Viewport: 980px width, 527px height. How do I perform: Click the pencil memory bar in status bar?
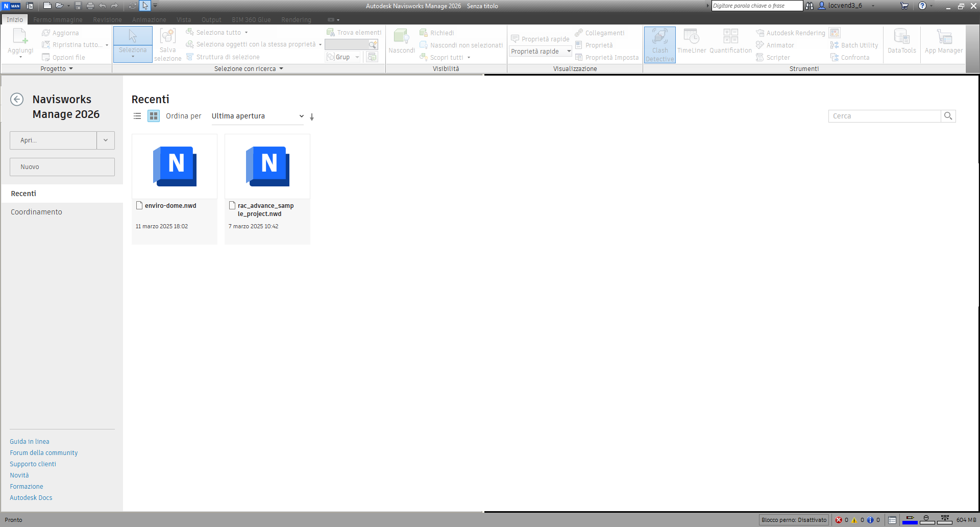point(910,520)
